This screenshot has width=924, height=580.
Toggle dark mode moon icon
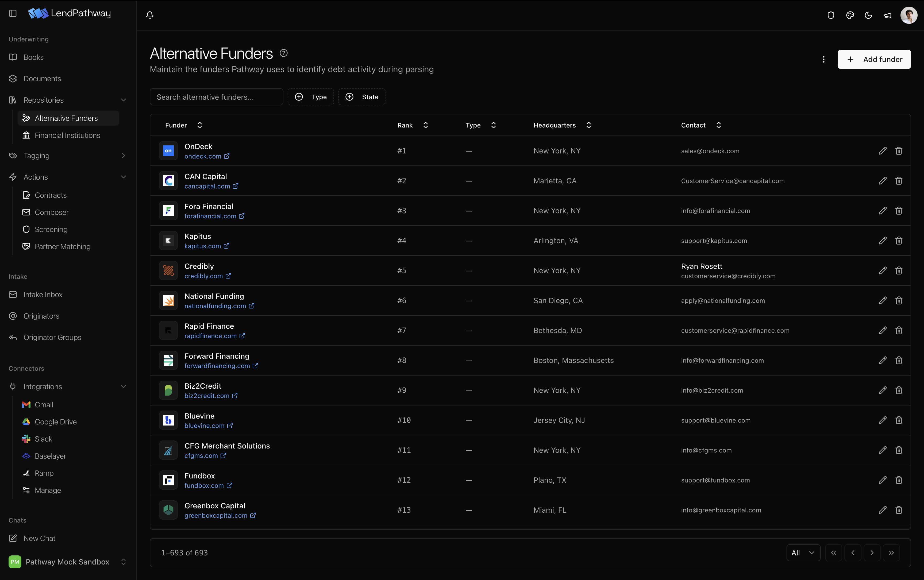tap(868, 15)
